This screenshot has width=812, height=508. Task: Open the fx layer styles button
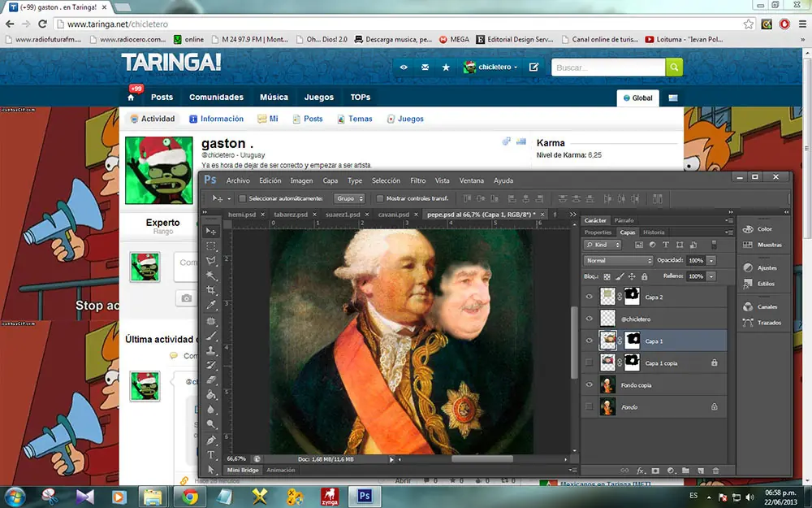pos(641,471)
